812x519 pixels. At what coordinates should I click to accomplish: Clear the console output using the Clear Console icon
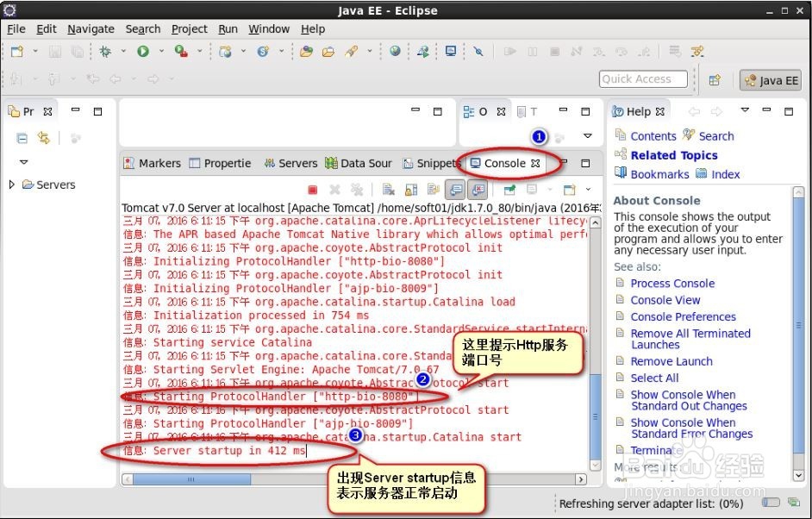[388, 191]
